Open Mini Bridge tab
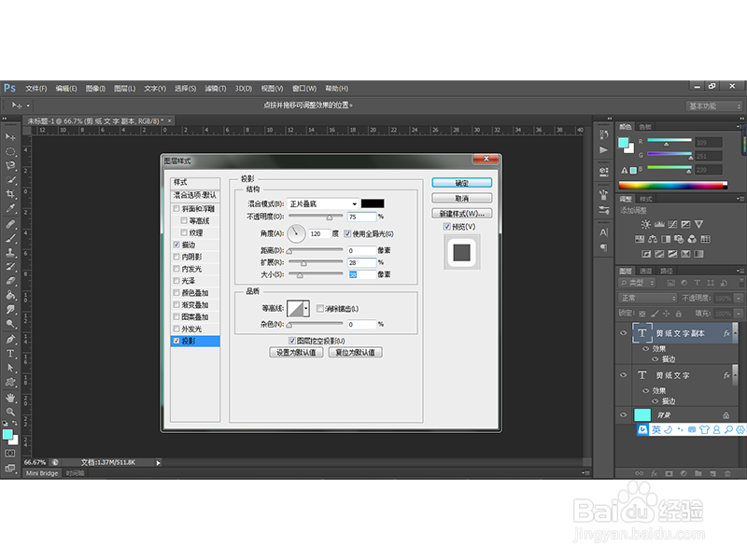This screenshot has width=747, height=560. (42, 473)
